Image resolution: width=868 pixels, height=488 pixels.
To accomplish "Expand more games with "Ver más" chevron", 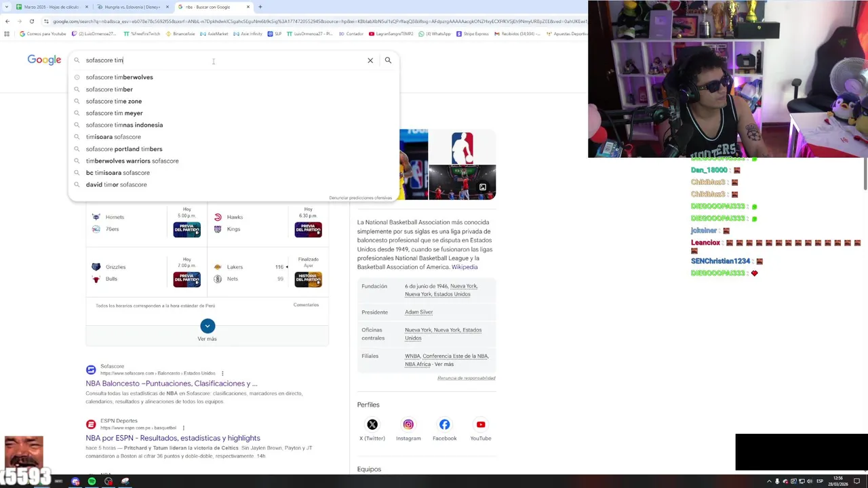I will tap(208, 326).
